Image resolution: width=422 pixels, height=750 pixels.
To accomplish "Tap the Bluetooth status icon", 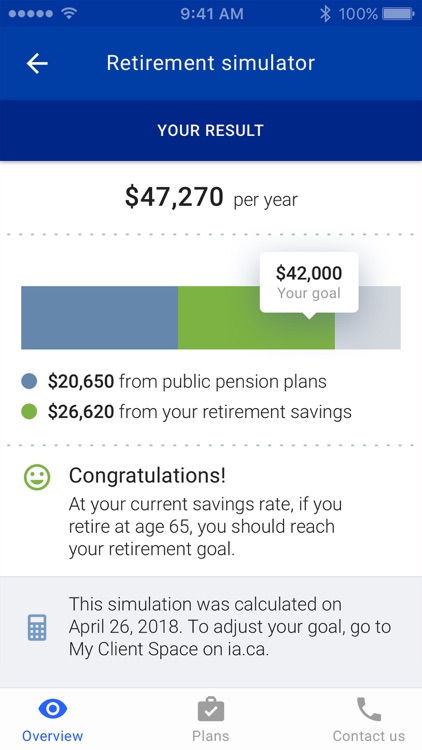I will click(325, 13).
